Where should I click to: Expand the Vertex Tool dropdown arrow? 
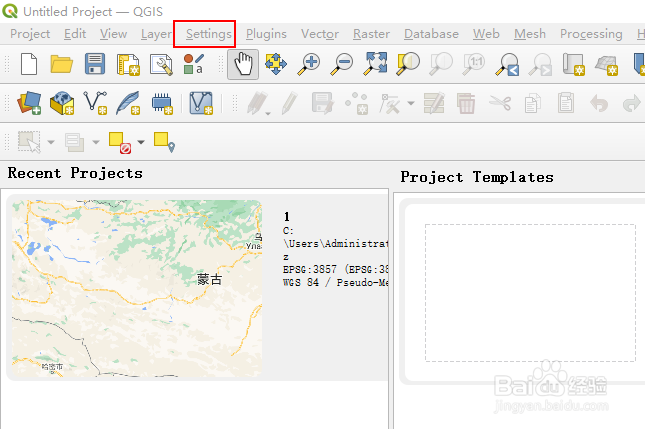tap(411, 103)
